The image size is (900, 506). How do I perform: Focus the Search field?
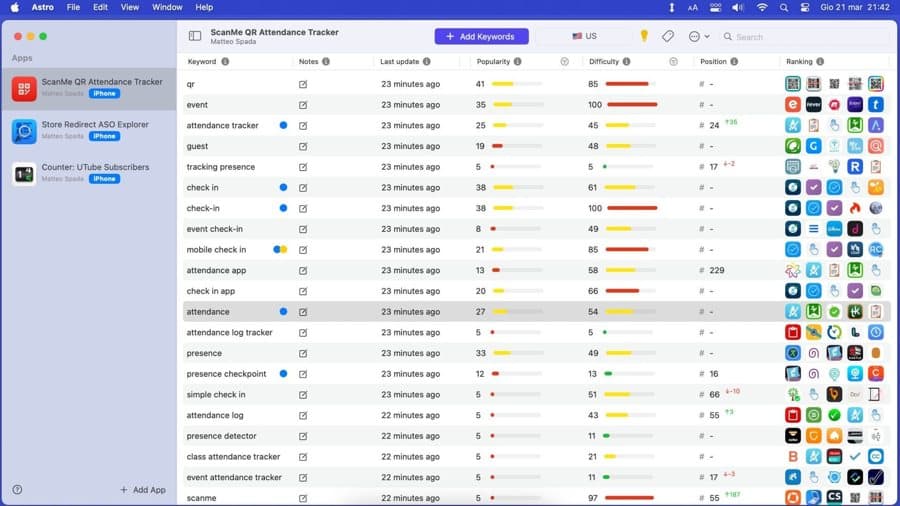pos(804,37)
